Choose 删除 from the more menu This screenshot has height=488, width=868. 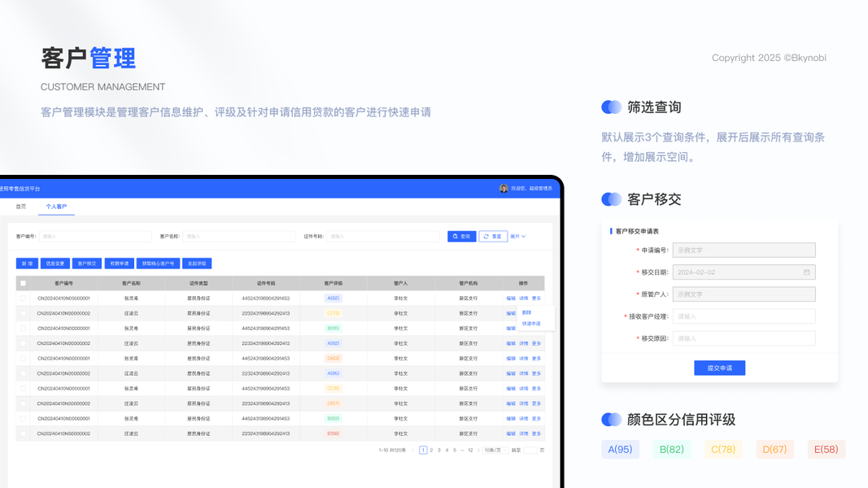tap(526, 312)
